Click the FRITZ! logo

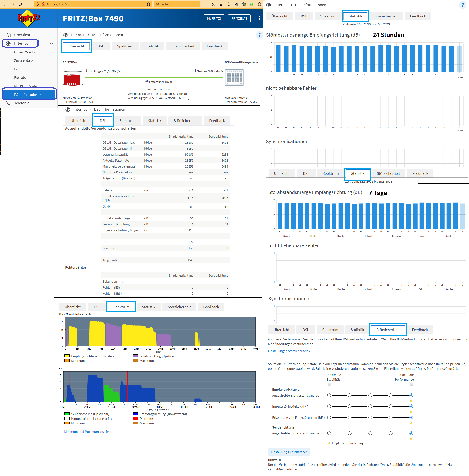pyautogui.click(x=28, y=18)
